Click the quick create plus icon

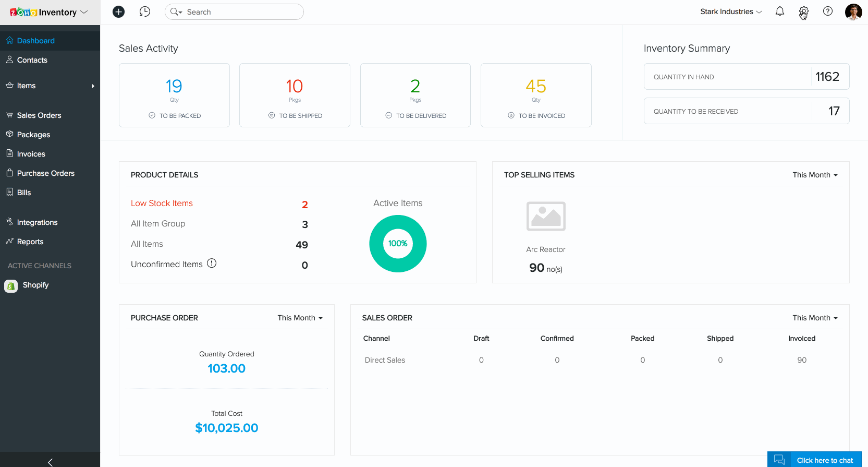tap(119, 11)
